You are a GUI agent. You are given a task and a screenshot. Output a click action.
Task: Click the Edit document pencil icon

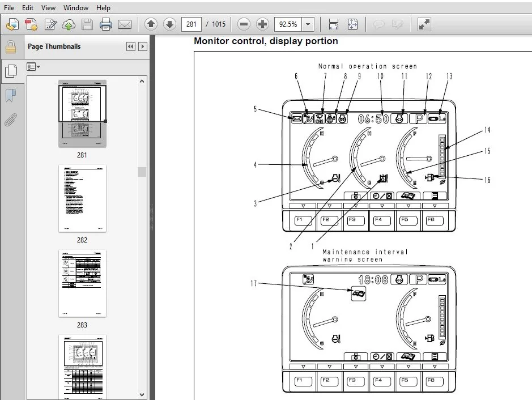click(x=50, y=24)
